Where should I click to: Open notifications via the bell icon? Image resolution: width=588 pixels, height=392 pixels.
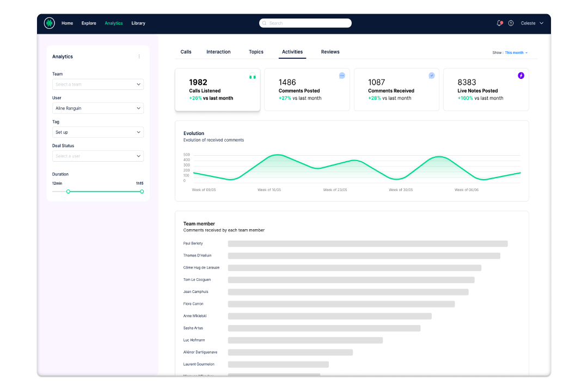pos(498,23)
